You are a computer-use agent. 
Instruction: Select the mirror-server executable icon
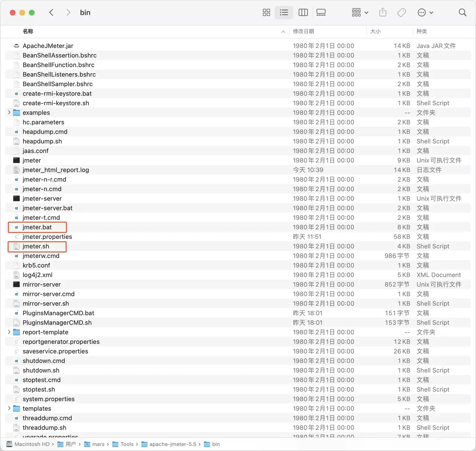[16, 284]
